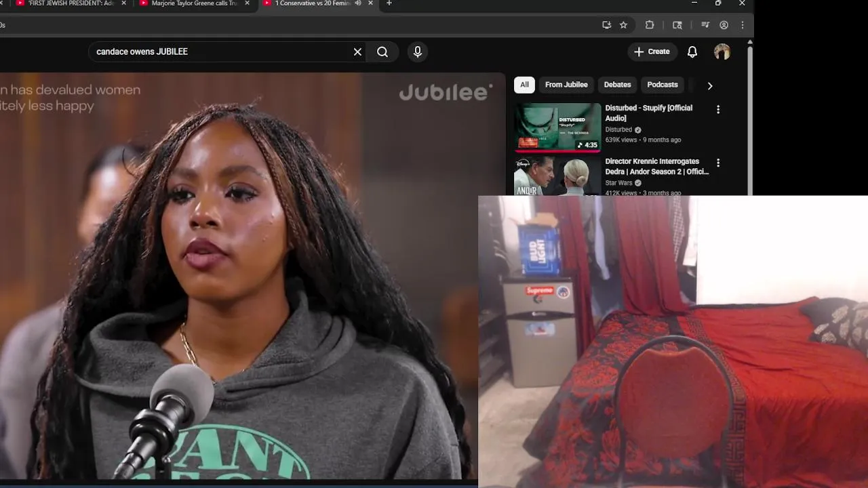Select the 'Podcasts' filter chip
The height and width of the screenshot is (488, 868).
pyautogui.click(x=663, y=85)
